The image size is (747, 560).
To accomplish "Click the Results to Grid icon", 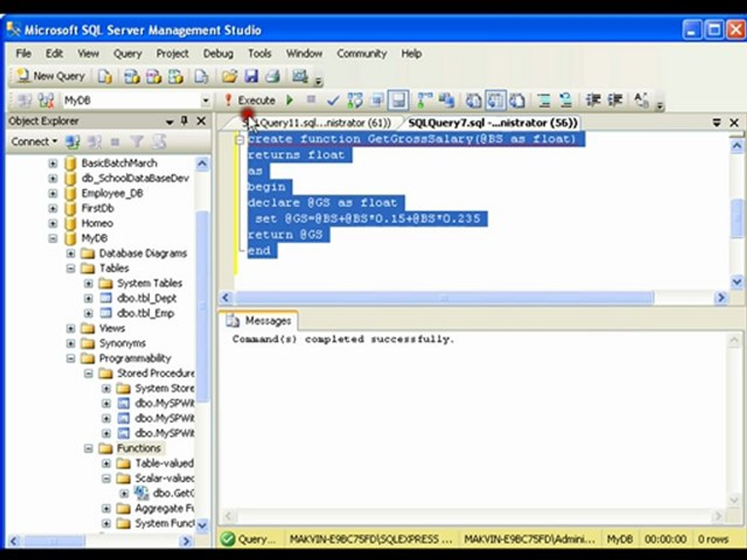I will (496, 100).
